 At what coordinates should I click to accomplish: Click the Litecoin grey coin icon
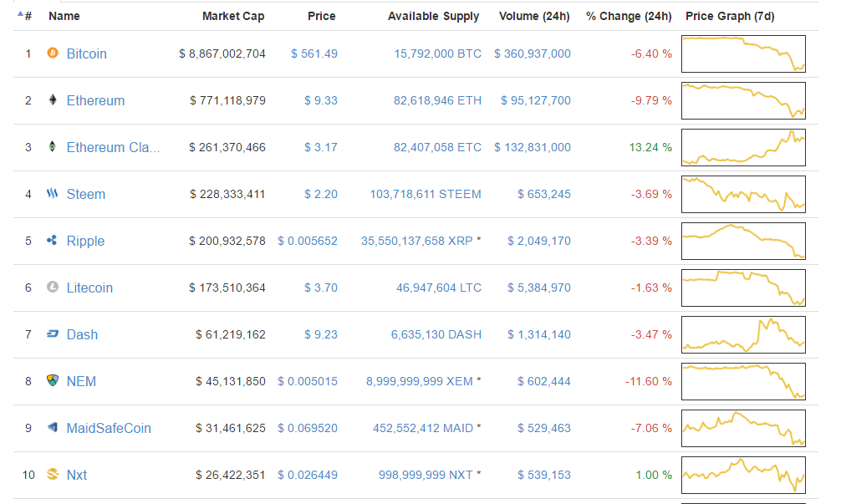(x=53, y=287)
